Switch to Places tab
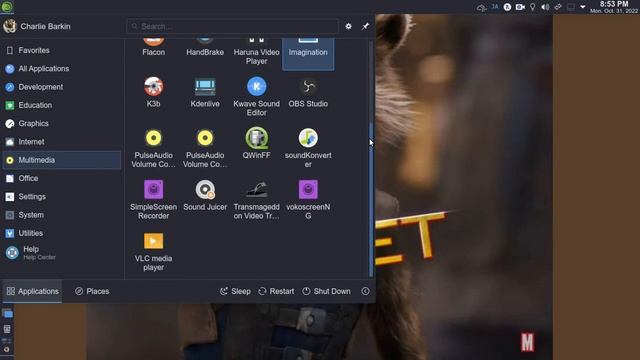 click(x=92, y=291)
